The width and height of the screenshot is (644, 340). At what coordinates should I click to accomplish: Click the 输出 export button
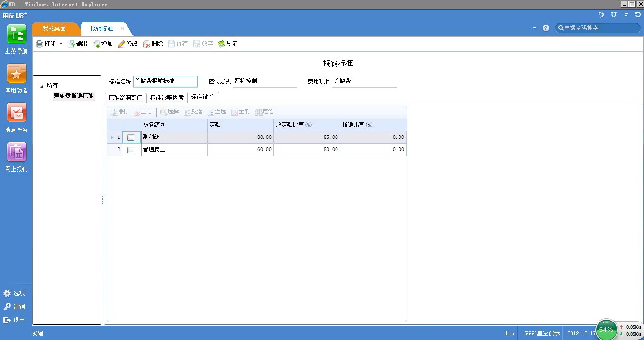pos(78,44)
